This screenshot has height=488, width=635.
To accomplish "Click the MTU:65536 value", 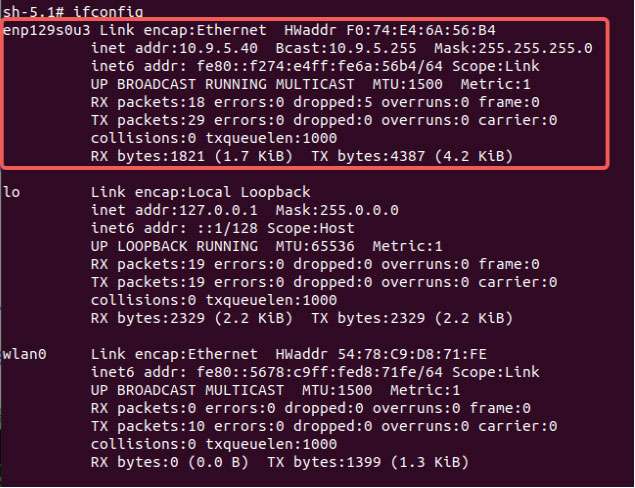I will pyautogui.click(x=315, y=246).
